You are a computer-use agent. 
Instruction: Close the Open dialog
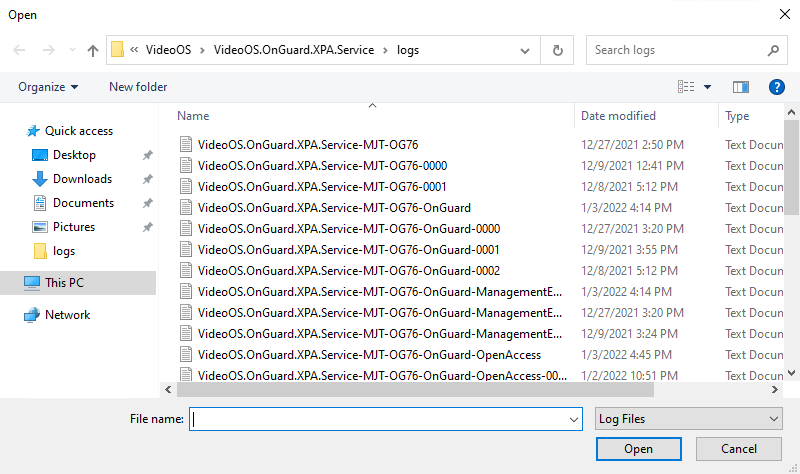(785, 14)
